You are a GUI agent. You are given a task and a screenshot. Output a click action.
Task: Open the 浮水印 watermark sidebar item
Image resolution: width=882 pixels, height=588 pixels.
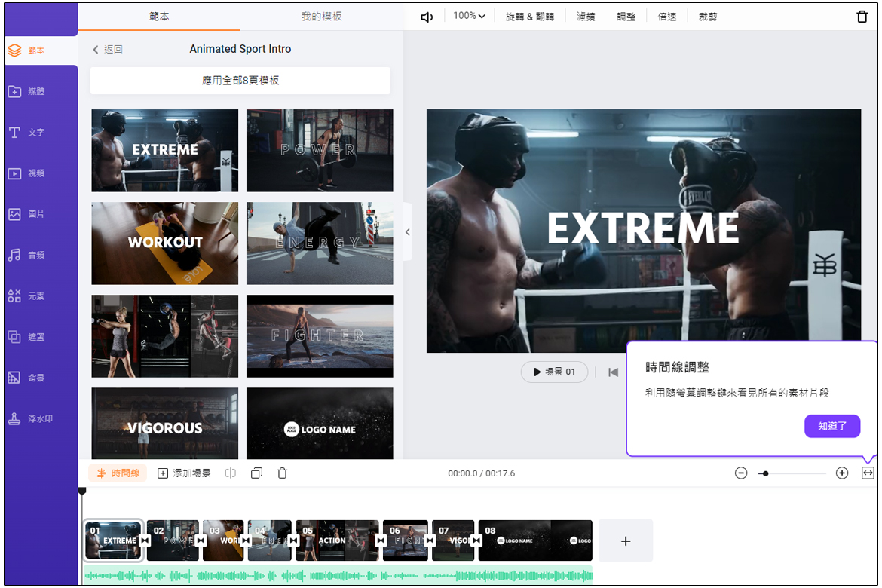click(30, 418)
